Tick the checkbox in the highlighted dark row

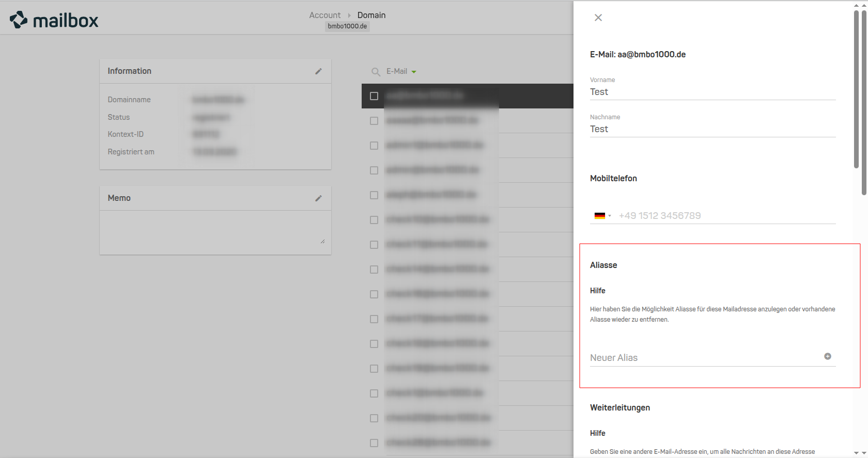tap(374, 96)
